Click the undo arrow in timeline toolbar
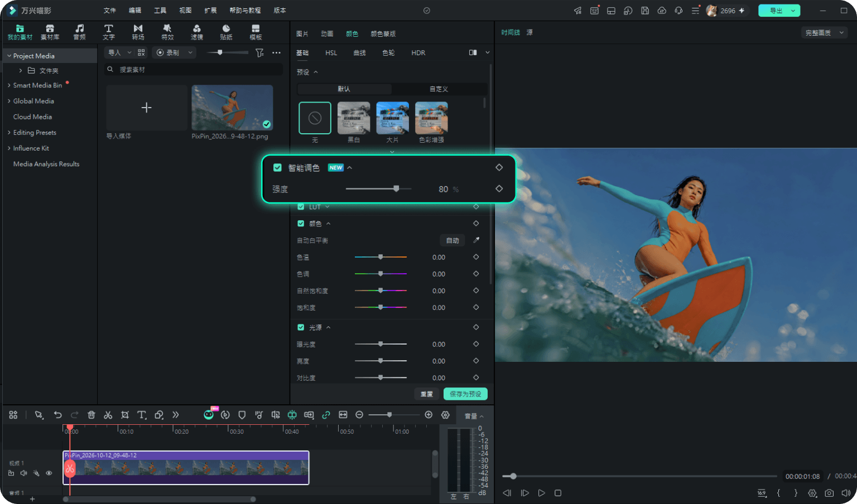Image resolution: width=857 pixels, height=504 pixels. 58,415
